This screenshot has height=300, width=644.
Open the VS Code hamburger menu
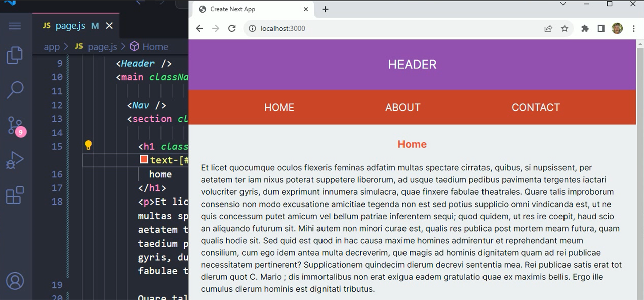15,26
